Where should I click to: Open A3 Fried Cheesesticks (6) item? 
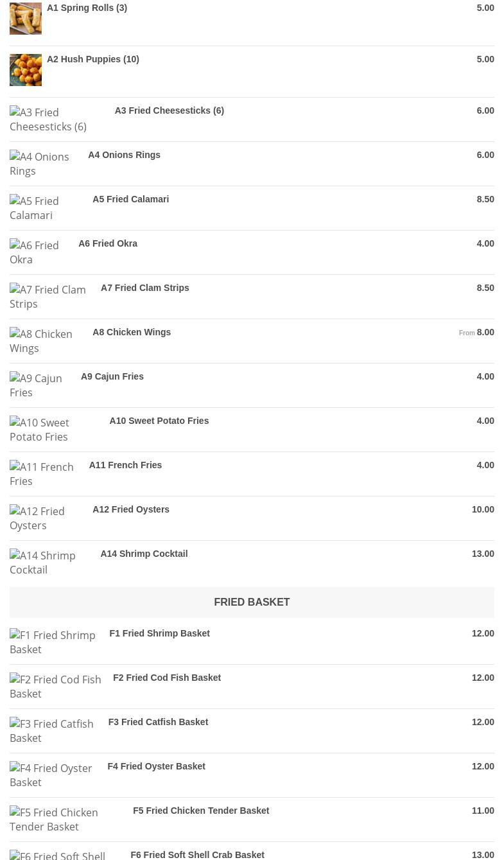[169, 110]
